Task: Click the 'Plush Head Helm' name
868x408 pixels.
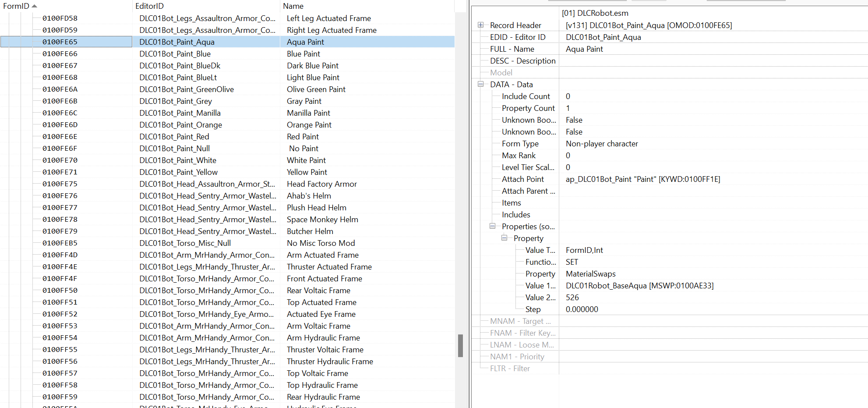Action: coord(317,208)
